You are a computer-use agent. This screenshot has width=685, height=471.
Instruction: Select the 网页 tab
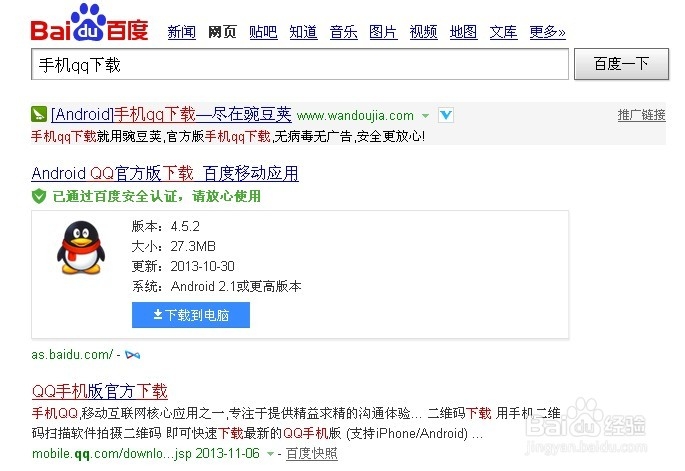pyautogui.click(x=222, y=32)
